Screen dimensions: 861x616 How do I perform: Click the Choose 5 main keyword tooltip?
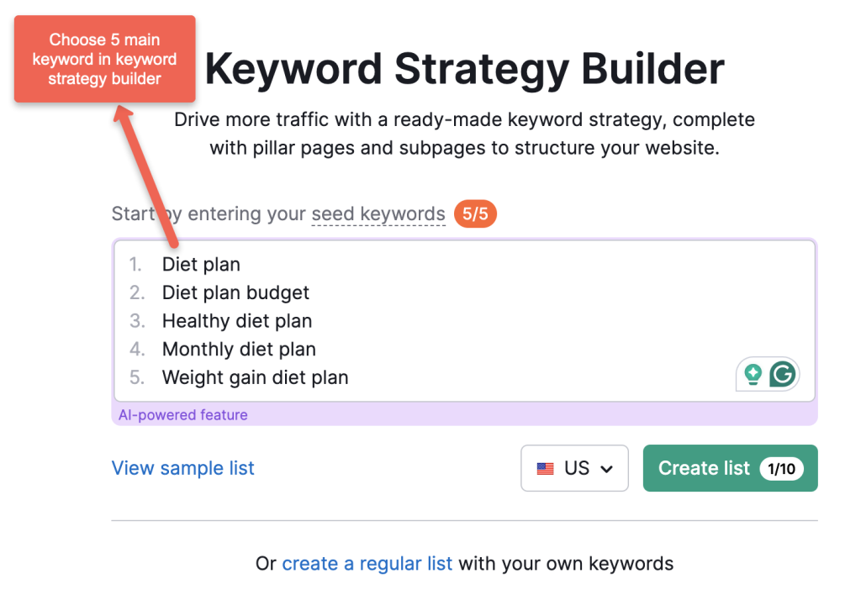(104, 59)
